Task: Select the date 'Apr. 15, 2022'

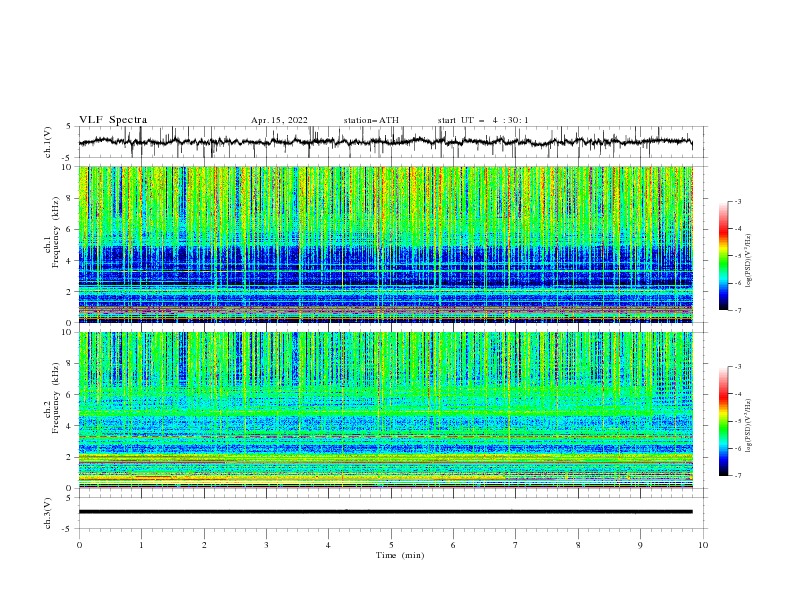Action: (x=279, y=120)
